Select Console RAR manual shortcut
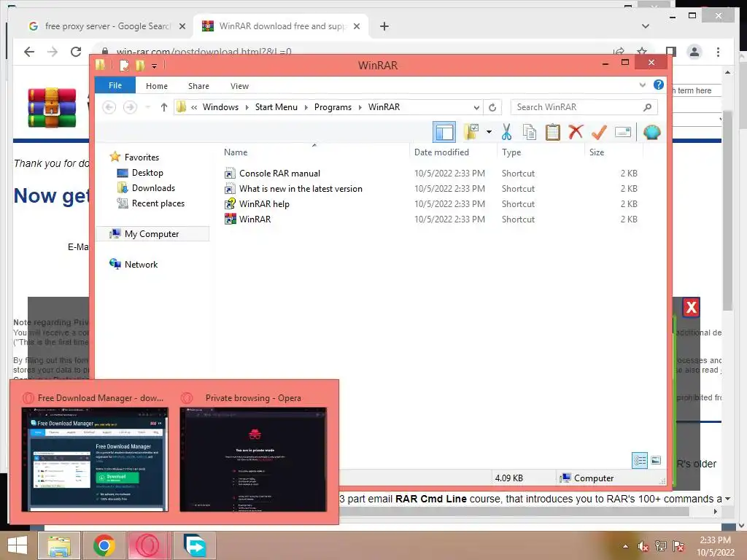747x560 pixels. pos(279,174)
